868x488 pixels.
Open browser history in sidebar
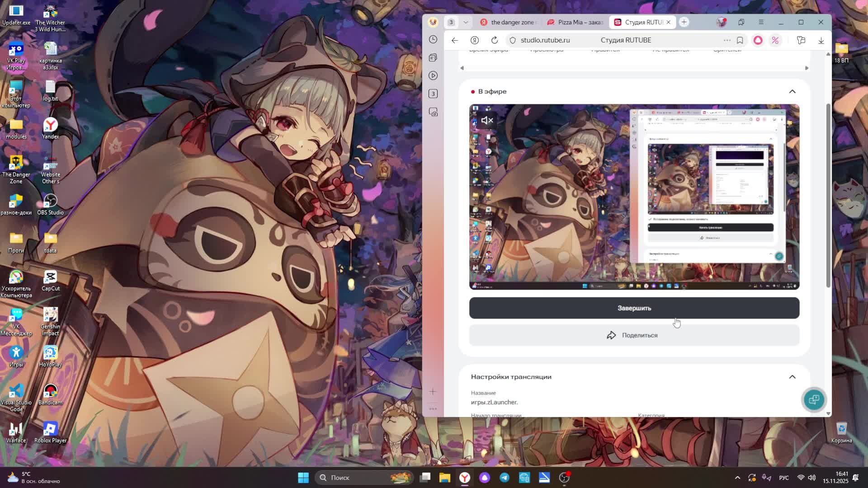click(433, 39)
